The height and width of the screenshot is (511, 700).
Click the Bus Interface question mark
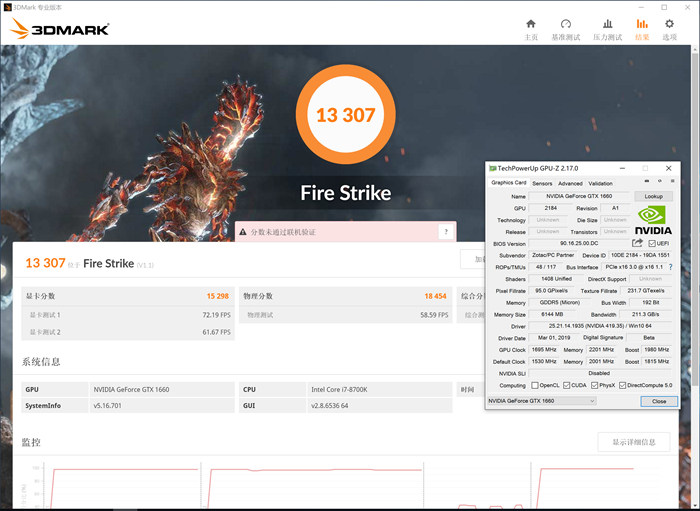tap(671, 267)
